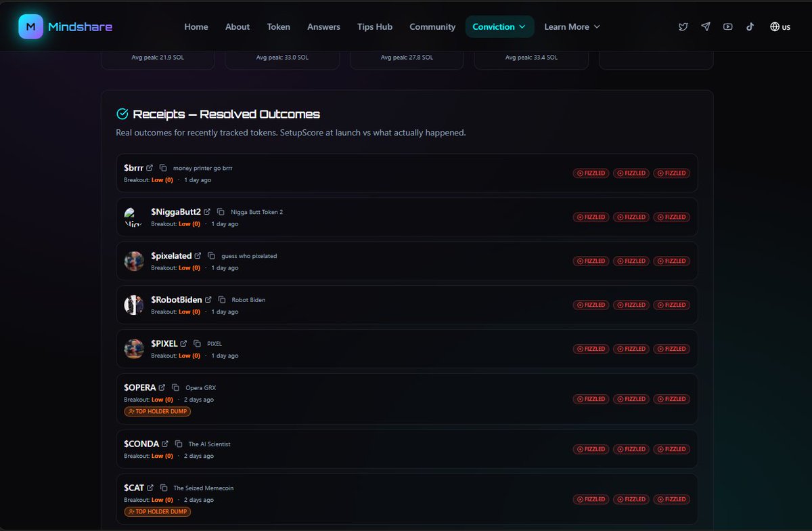Copy the $brrr token address
The width and height of the screenshot is (812, 531).
[163, 167]
